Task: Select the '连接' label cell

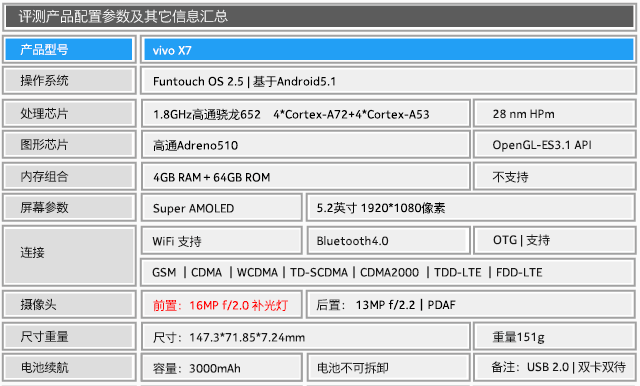Action: (x=69, y=256)
